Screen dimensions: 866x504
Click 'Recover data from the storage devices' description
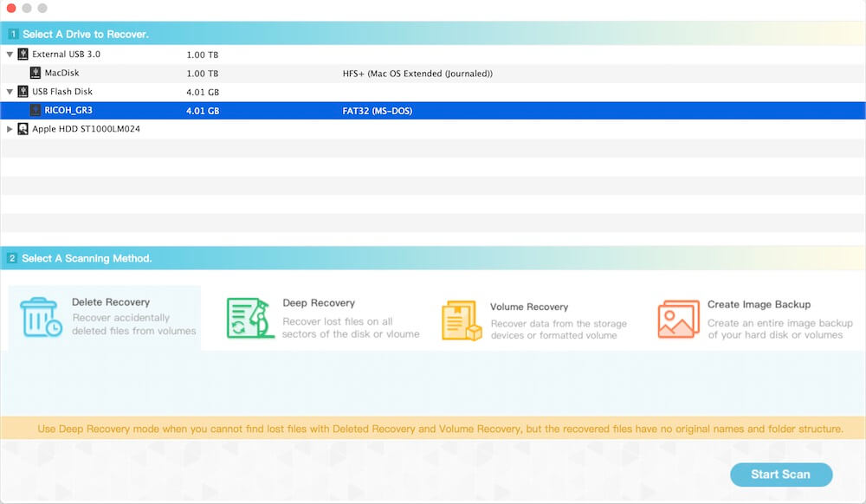(559, 330)
